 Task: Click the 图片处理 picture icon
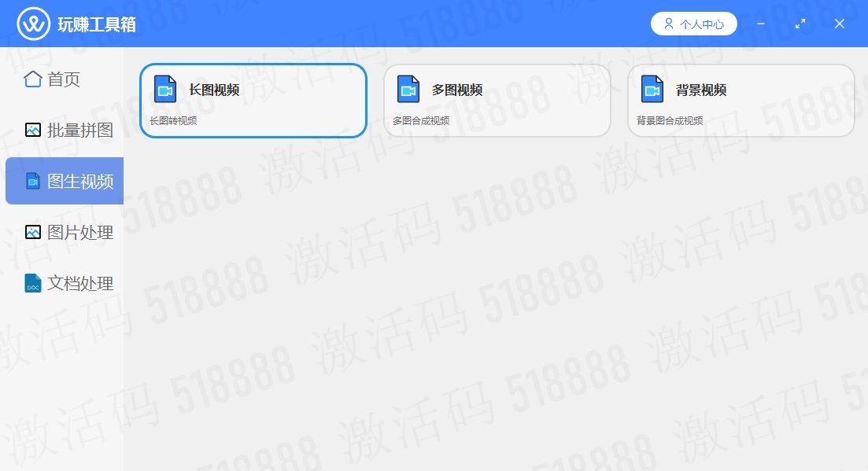(x=33, y=232)
